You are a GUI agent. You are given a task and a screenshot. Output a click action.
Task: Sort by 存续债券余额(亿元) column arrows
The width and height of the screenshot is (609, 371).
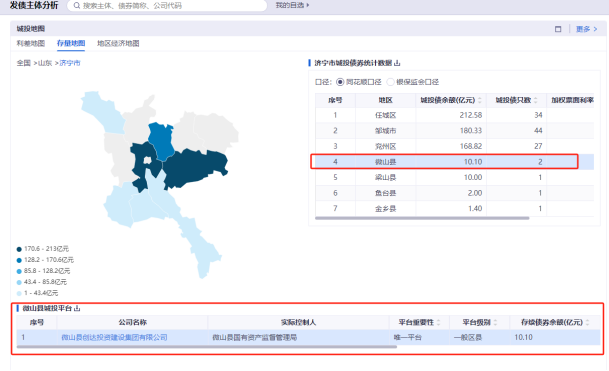[587, 322]
